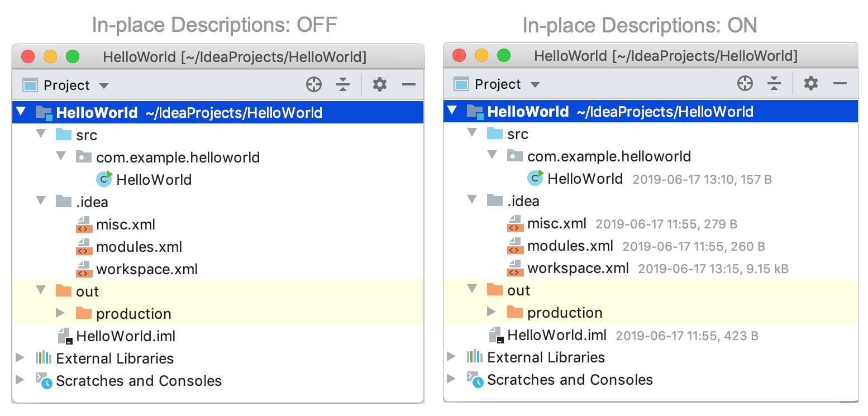
Task: Click workspace.xml file icon in left window
Action: coord(84,269)
